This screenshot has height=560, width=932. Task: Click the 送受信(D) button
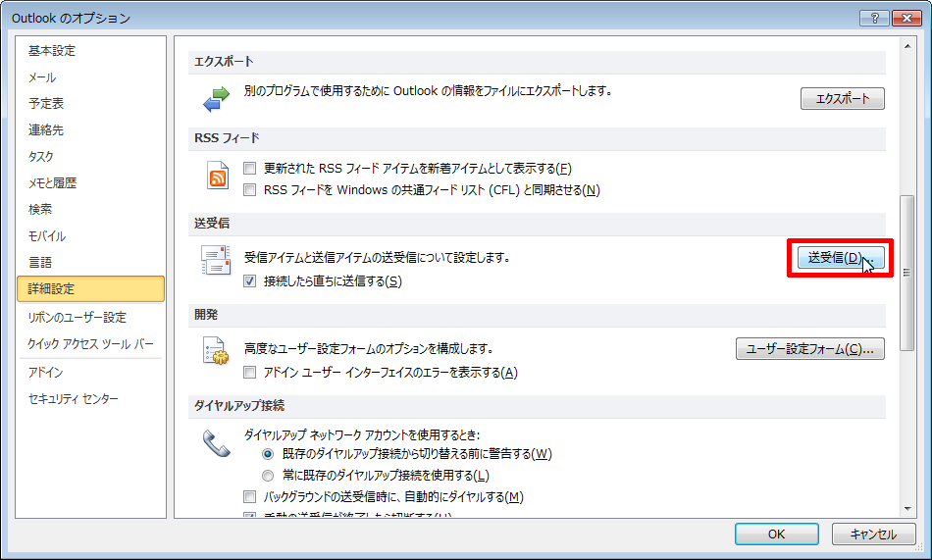coord(841,257)
